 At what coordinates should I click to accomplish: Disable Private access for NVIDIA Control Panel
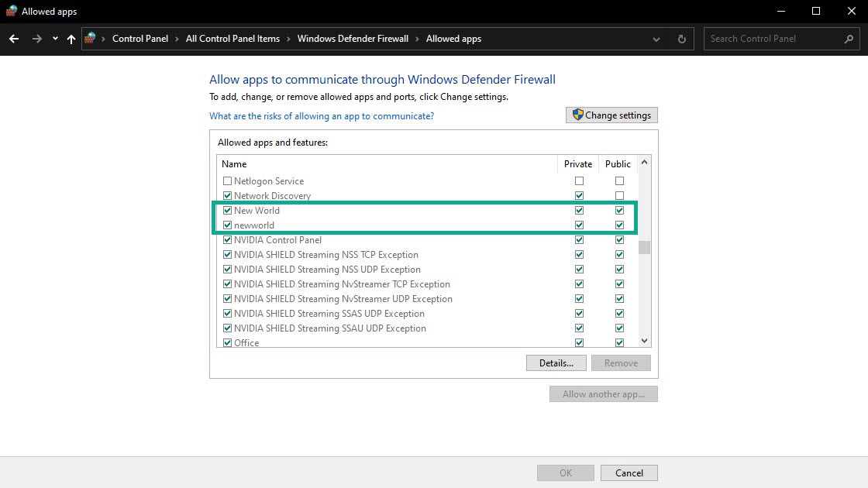[579, 239]
